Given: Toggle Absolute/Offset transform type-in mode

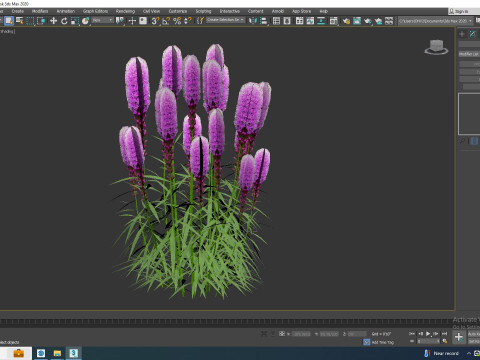Looking at the screenshot, I should [x=282, y=334].
